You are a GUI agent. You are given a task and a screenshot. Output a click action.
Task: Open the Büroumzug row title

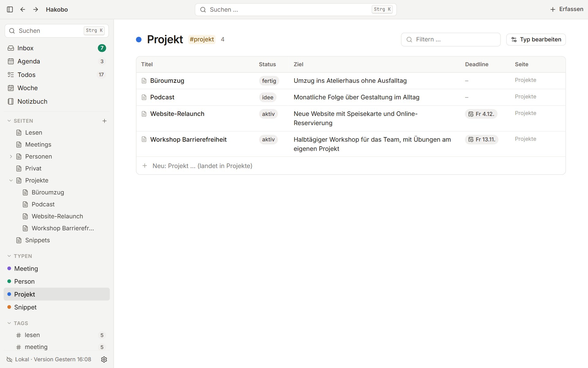point(167,81)
